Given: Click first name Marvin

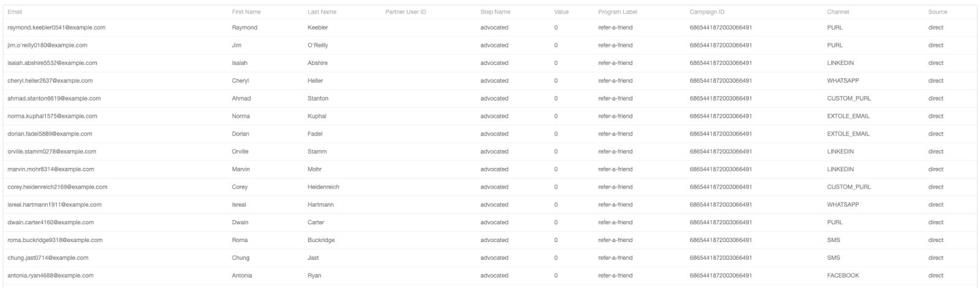Looking at the screenshot, I should pos(241,170).
